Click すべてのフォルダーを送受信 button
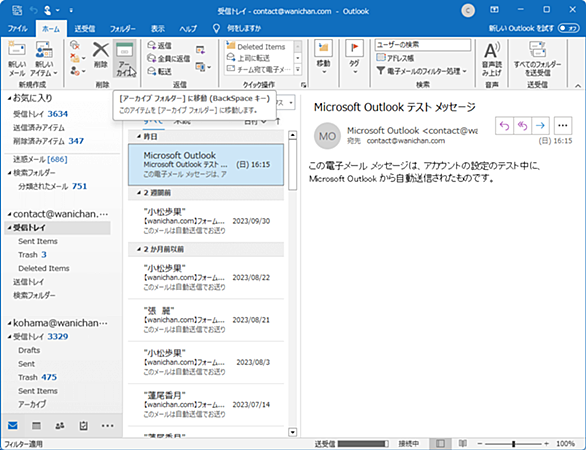Viewport: 586px width, 450px height. pos(537,59)
